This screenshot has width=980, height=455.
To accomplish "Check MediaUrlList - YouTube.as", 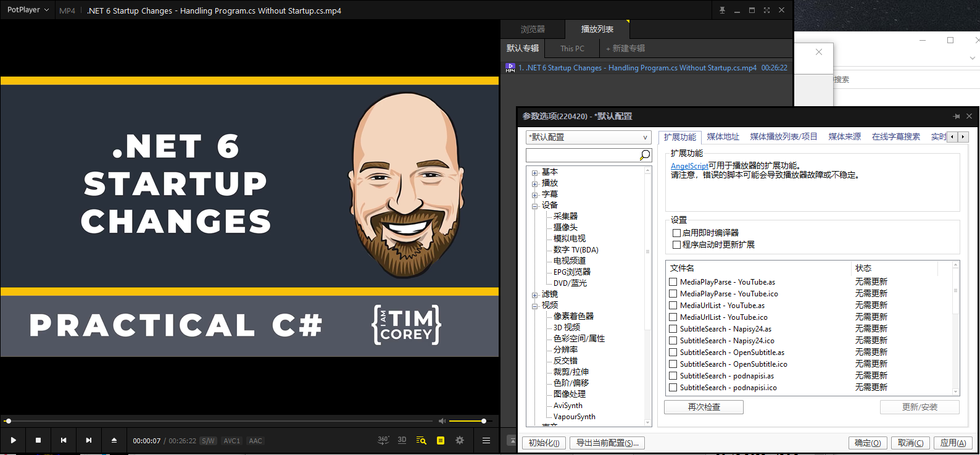I will tap(673, 305).
